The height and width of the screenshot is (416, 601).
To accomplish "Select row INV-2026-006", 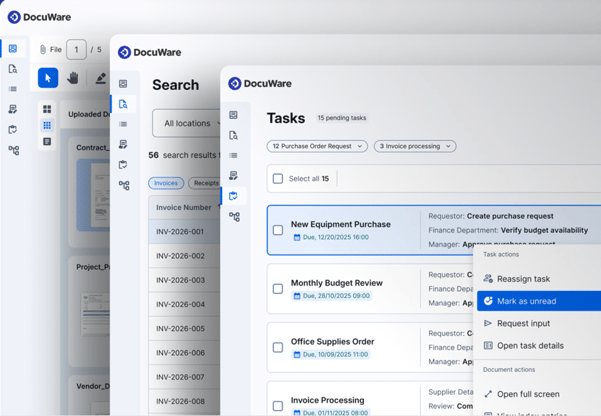I will pyautogui.click(x=184, y=353).
